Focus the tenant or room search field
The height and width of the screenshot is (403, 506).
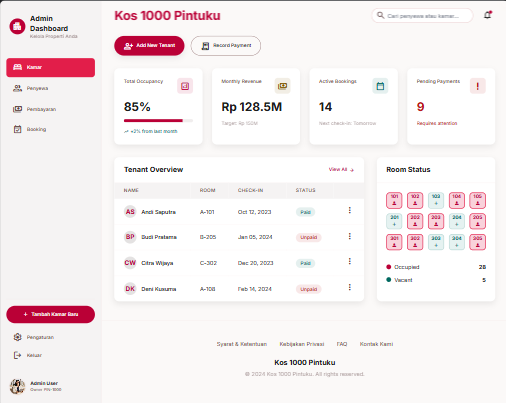pyautogui.click(x=422, y=16)
